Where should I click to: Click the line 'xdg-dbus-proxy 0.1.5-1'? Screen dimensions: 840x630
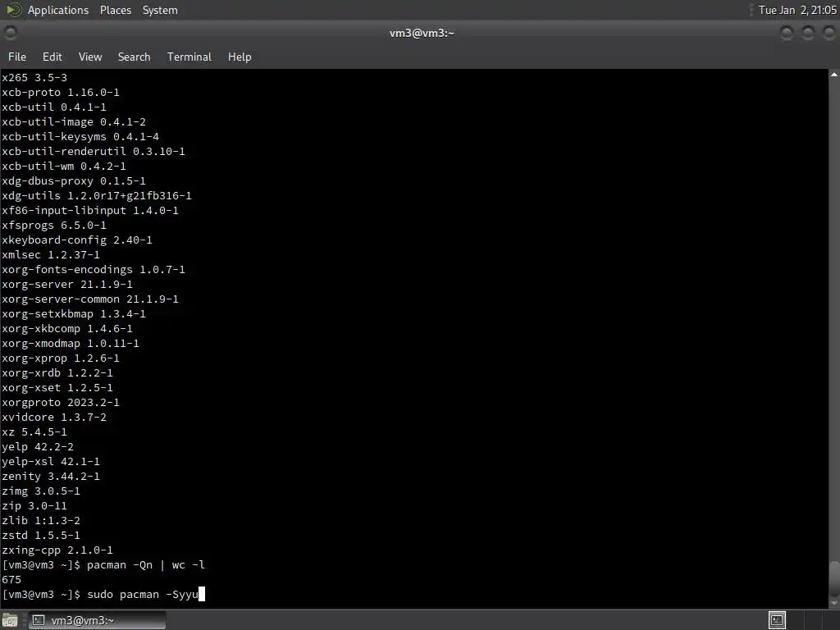(74, 181)
